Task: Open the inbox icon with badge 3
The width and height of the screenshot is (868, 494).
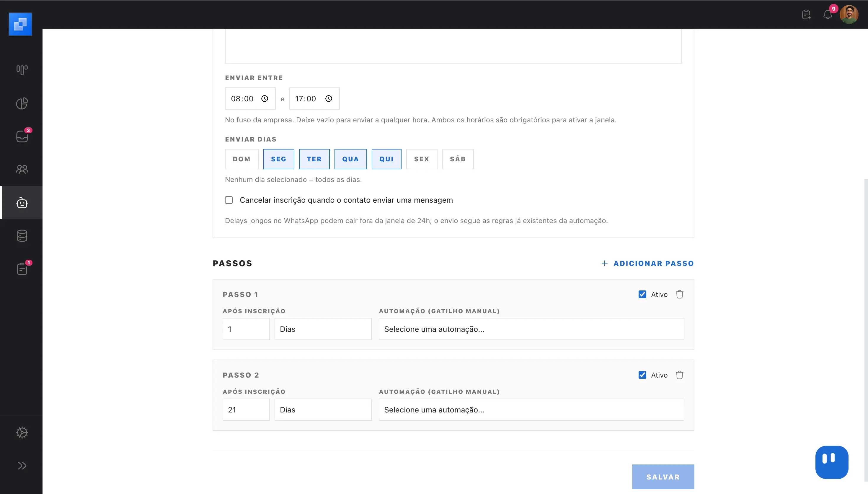Action: (22, 136)
